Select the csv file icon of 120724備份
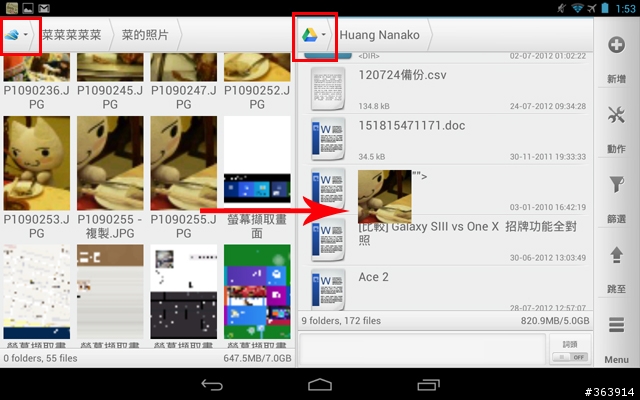This screenshot has height=400, width=640. click(328, 89)
